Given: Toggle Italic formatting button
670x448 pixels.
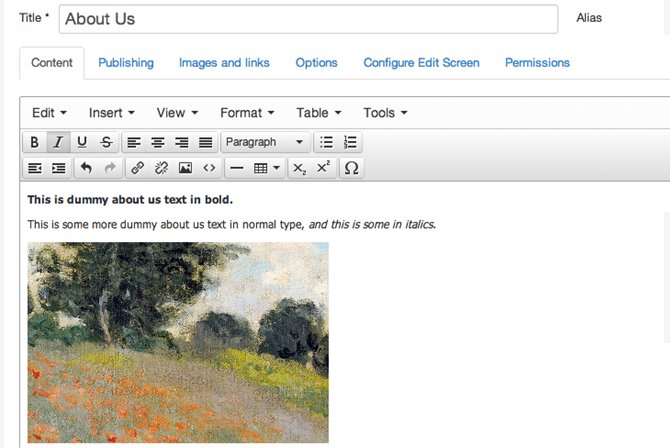Looking at the screenshot, I should click(58, 142).
